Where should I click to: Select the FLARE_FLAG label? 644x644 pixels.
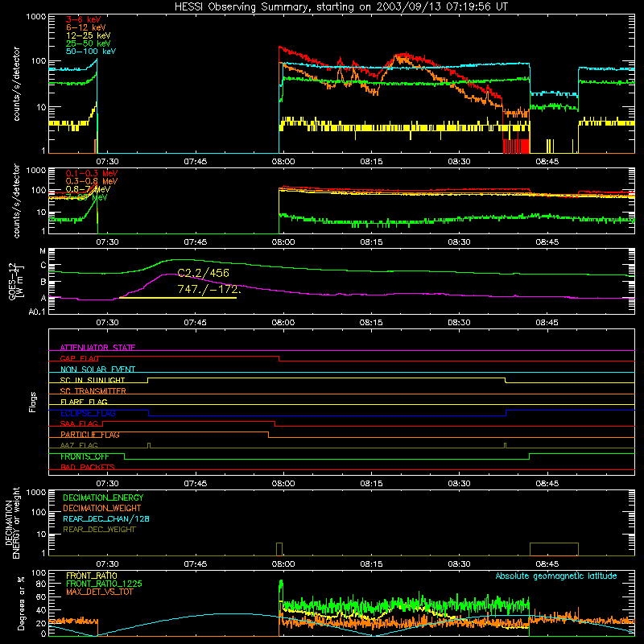click(x=84, y=402)
